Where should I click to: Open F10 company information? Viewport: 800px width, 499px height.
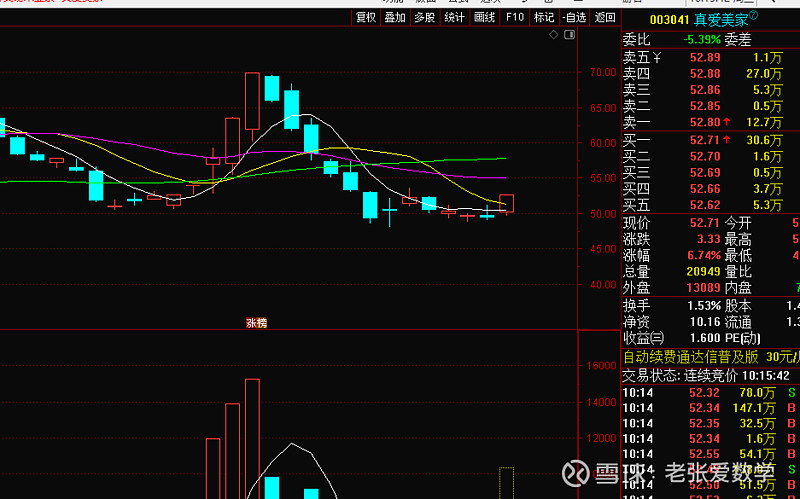tap(515, 17)
